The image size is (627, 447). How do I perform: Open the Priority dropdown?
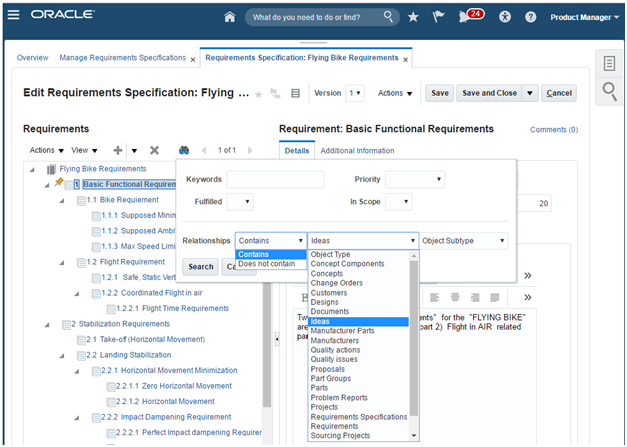(x=414, y=180)
